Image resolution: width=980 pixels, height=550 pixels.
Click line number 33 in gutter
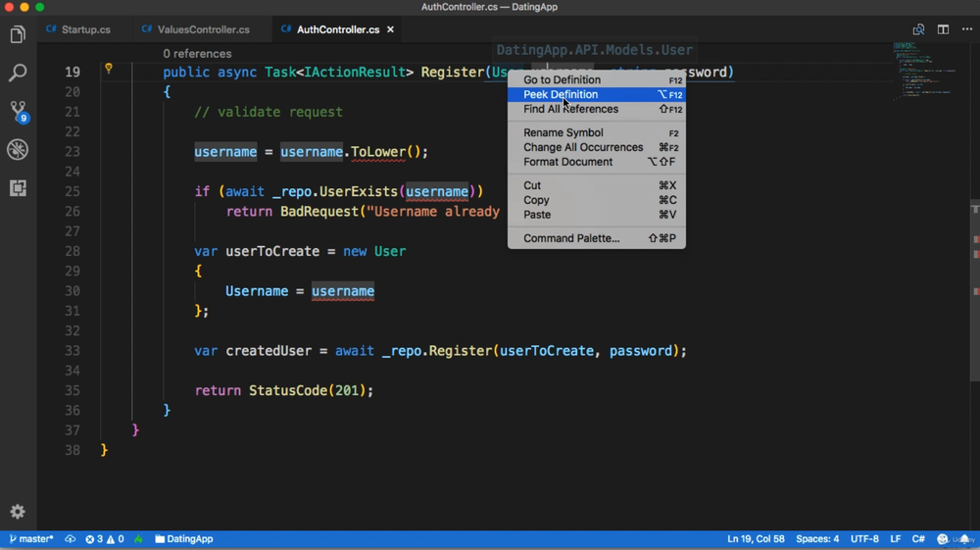click(73, 351)
